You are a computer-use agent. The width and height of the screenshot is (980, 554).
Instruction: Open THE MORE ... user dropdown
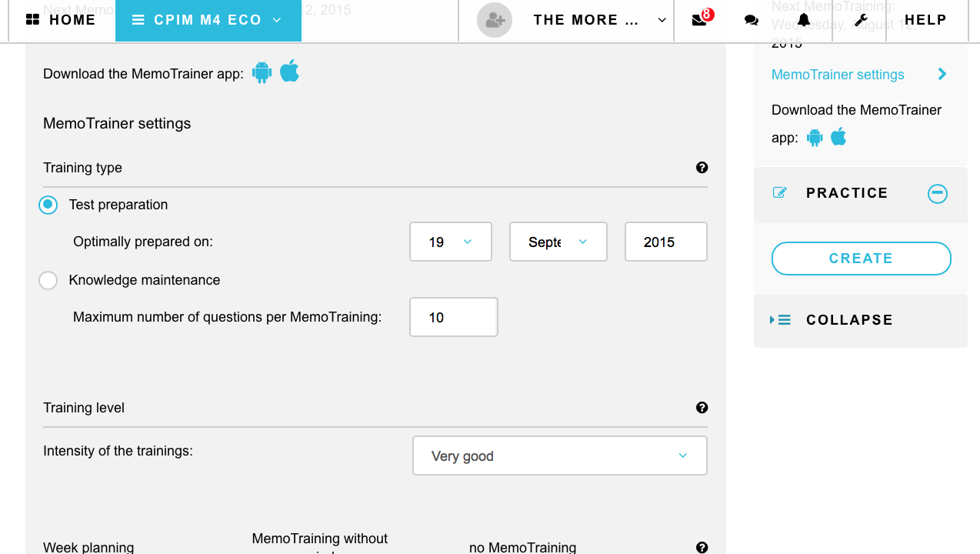[x=600, y=20]
